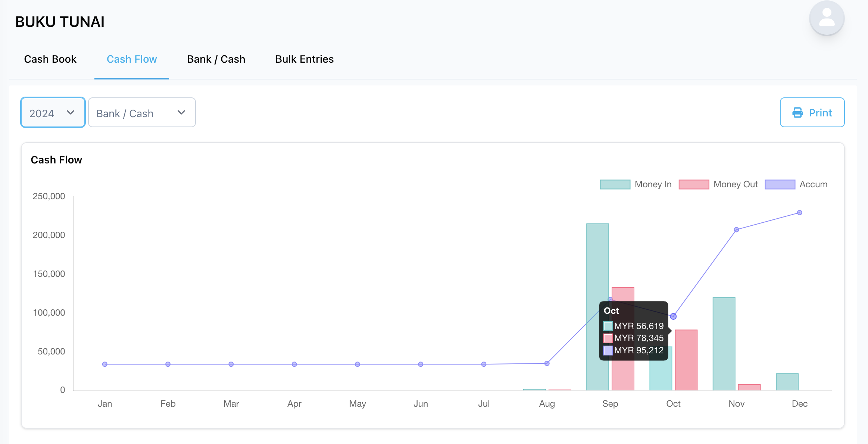Click the printer icon in Print button
868x444 pixels.
tap(797, 113)
